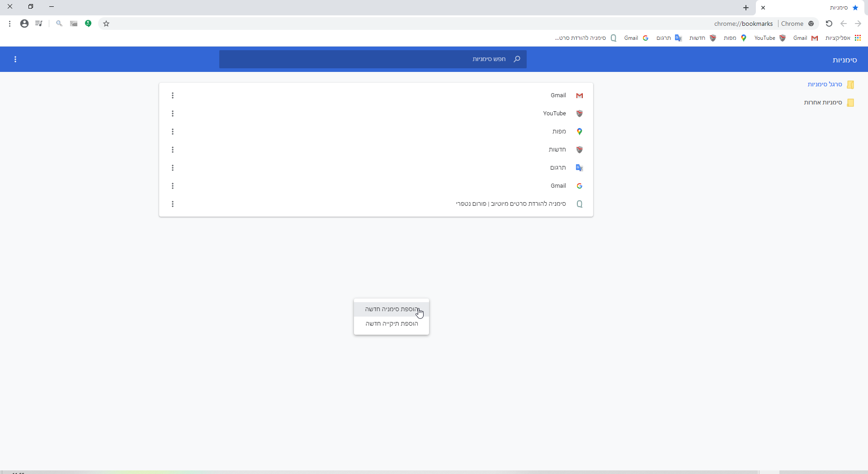Viewport: 868px width, 474px height.
Task: Open three-dot menu for YouTube bookmark row
Action: click(x=173, y=114)
